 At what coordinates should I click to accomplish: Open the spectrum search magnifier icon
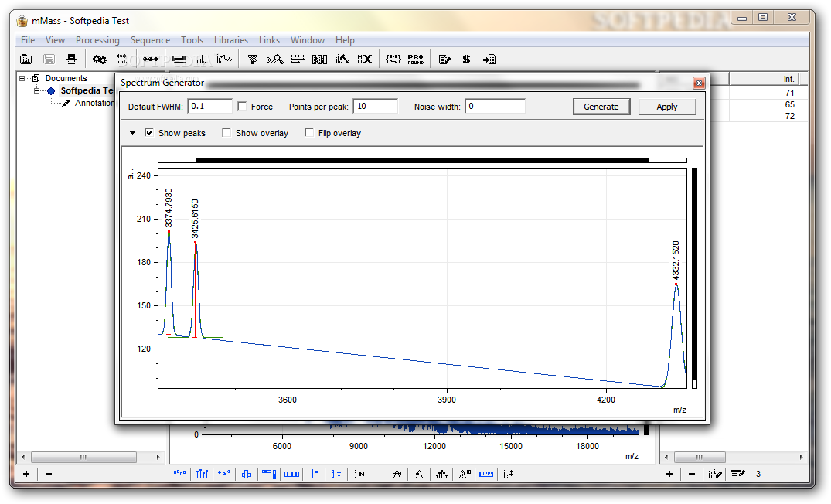pyautogui.click(x=275, y=60)
